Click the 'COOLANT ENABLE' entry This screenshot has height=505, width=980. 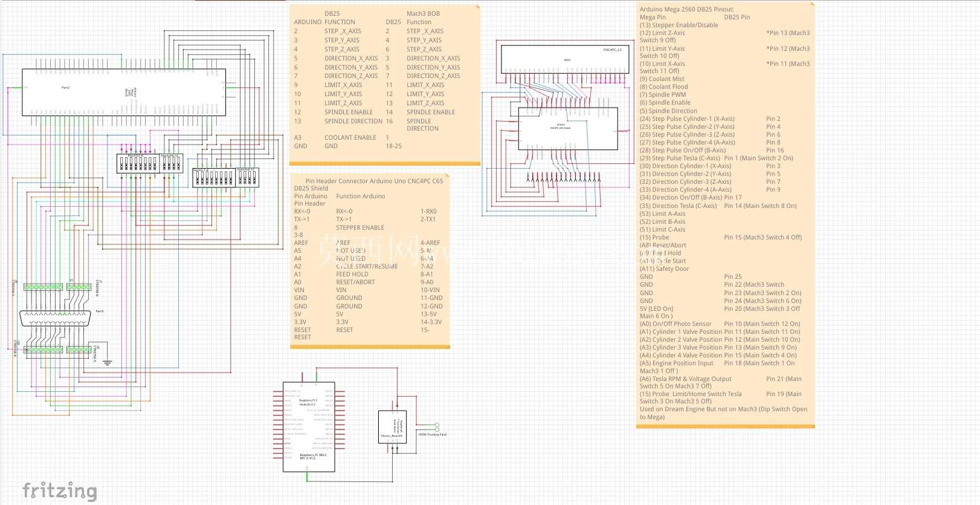(350, 137)
